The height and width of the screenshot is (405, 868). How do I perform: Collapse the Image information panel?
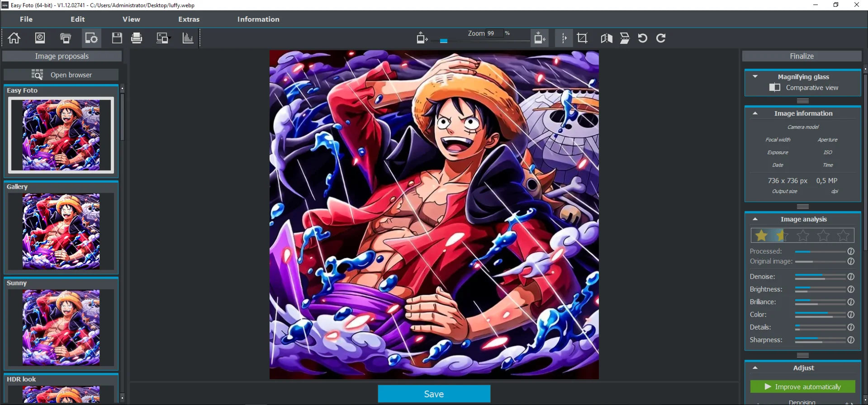(x=755, y=113)
